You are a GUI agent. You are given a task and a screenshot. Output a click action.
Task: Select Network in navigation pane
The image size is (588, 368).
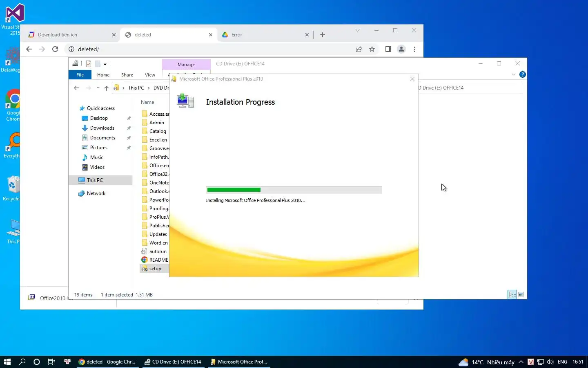pyautogui.click(x=96, y=193)
